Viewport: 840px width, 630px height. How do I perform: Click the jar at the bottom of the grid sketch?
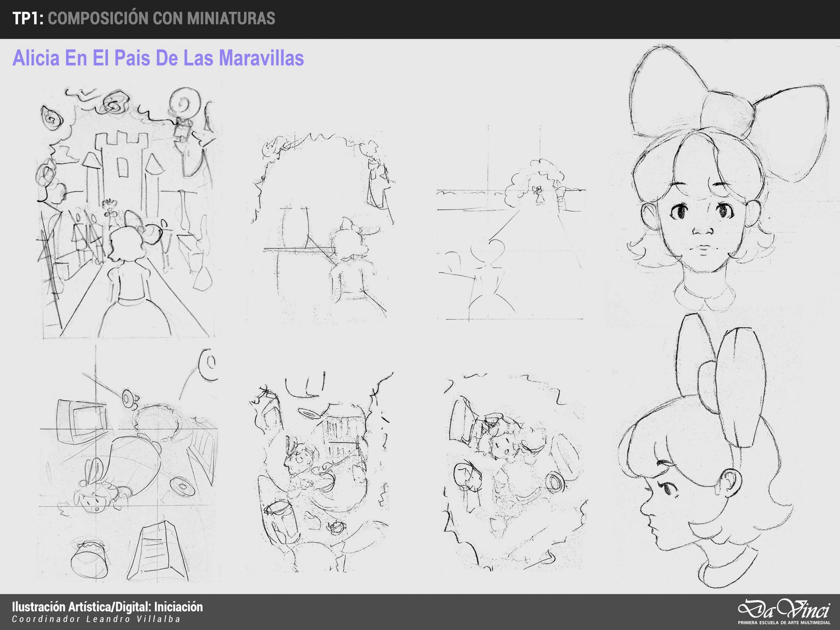click(90, 561)
